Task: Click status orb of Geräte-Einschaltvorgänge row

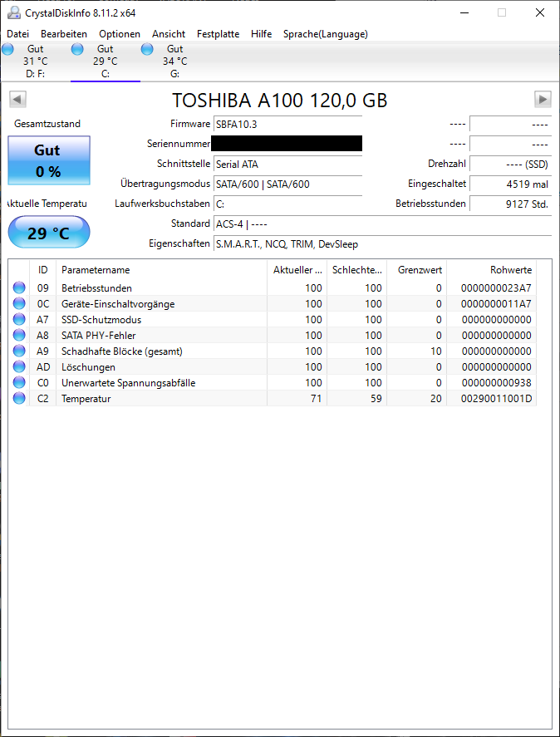Action: [19, 303]
